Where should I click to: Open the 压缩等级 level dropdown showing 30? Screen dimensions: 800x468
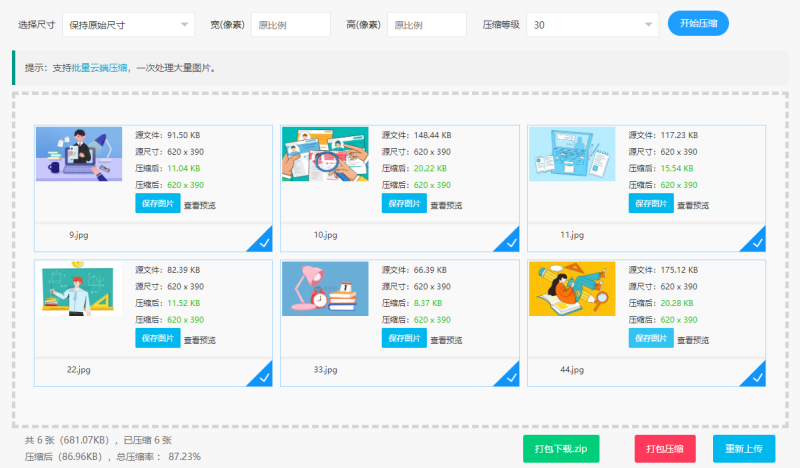coord(592,24)
